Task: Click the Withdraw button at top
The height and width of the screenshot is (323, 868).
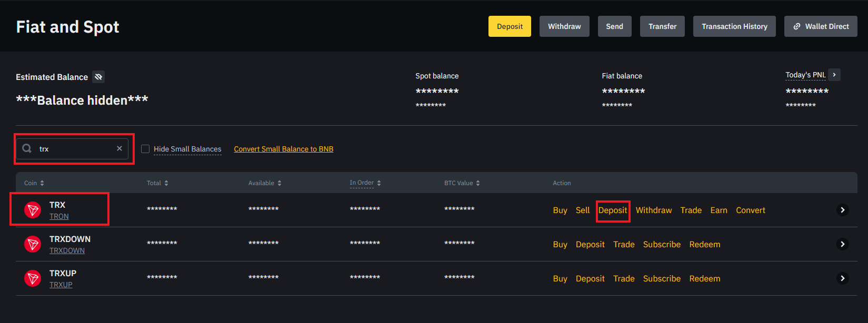Action: tap(564, 26)
